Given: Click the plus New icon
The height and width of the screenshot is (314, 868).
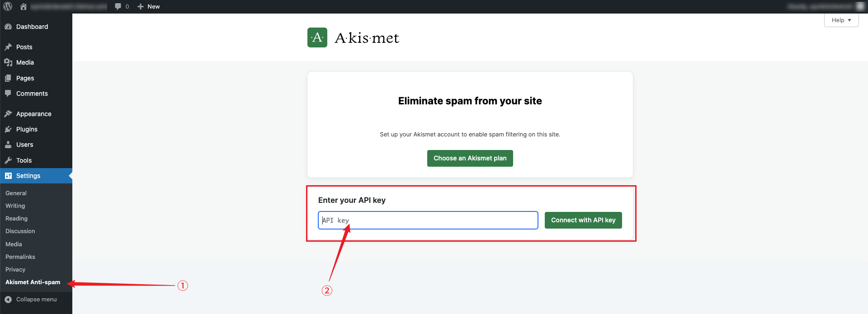Looking at the screenshot, I should 141,6.
